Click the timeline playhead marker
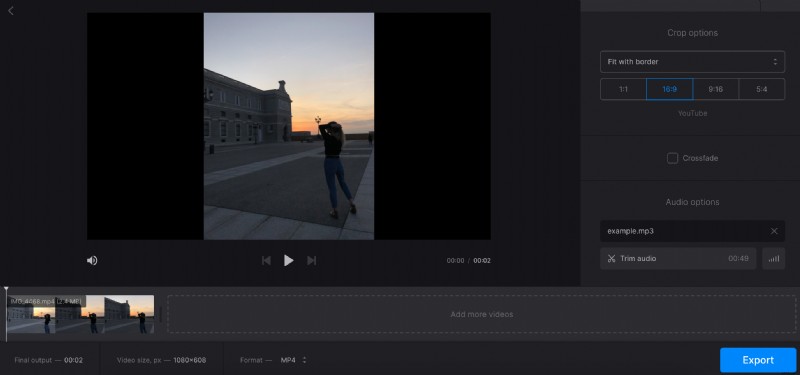 pyautogui.click(x=6, y=289)
